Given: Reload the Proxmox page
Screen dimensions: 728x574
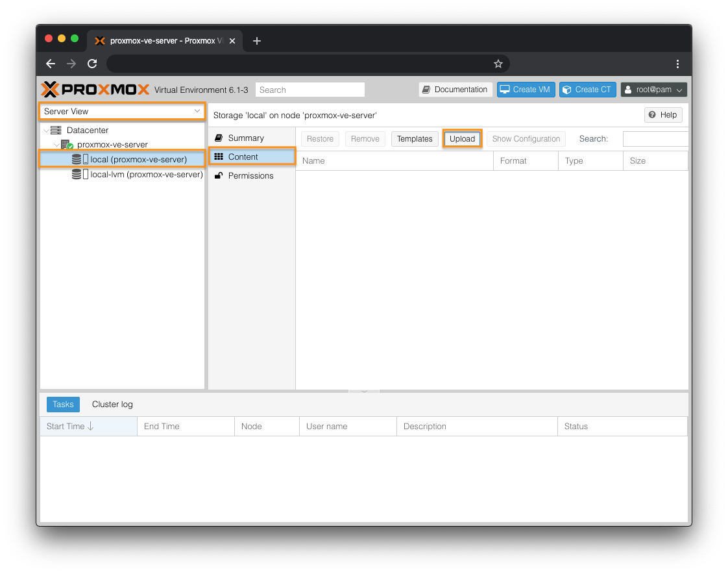Looking at the screenshot, I should coord(92,64).
